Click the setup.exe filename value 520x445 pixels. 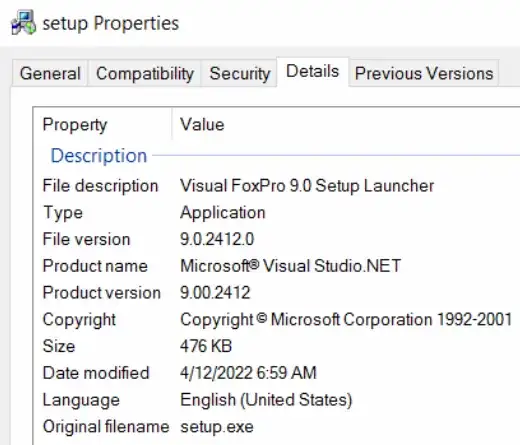coord(217,427)
